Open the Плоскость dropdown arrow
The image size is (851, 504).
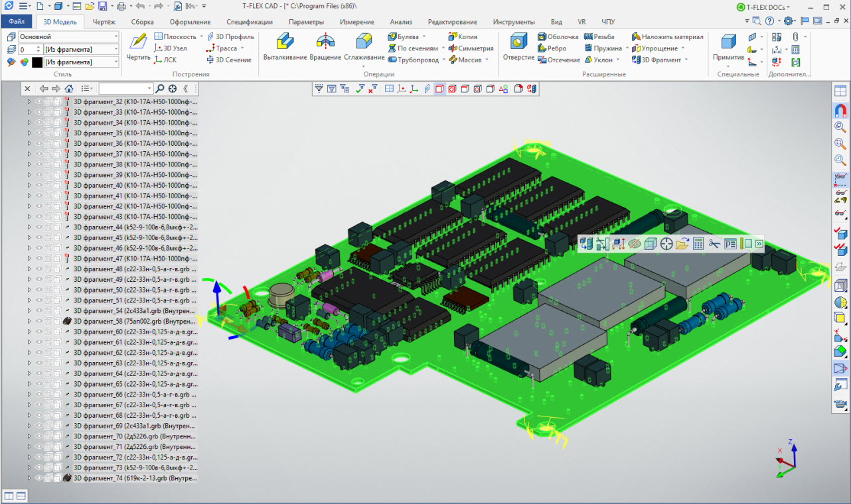tap(201, 37)
